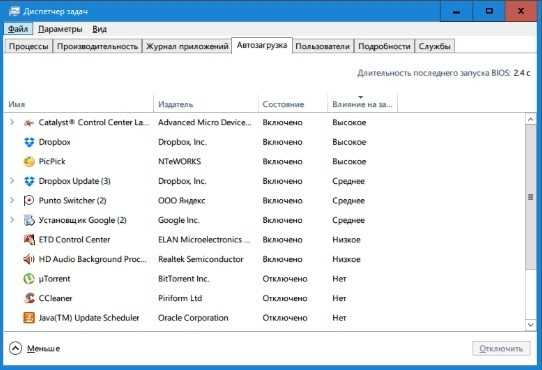The image size is (542, 370).
Task: Click the BitTorrent Inc. publisher cell
Action: tap(184, 279)
